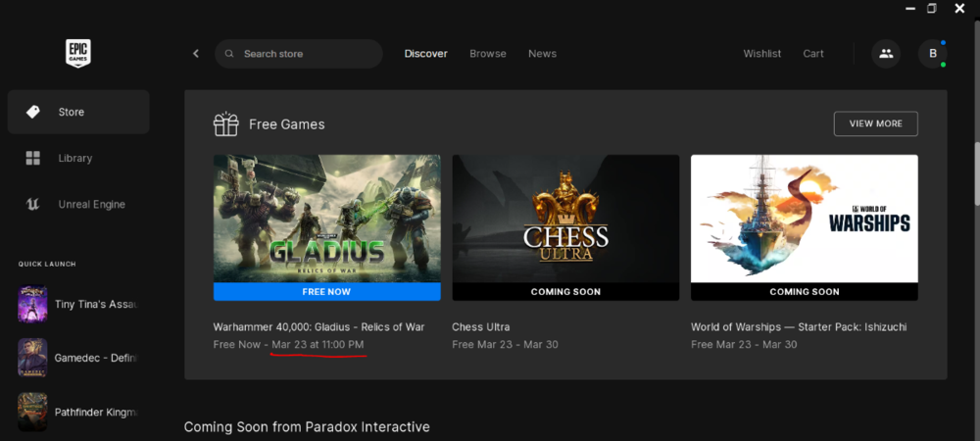
Task: Open the News tab
Action: tap(543, 54)
